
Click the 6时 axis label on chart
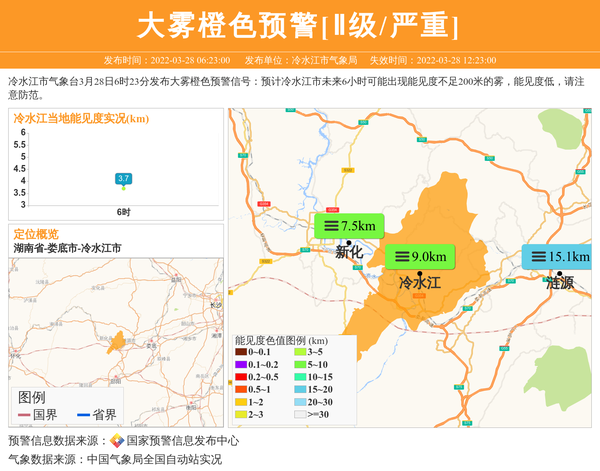124,212
